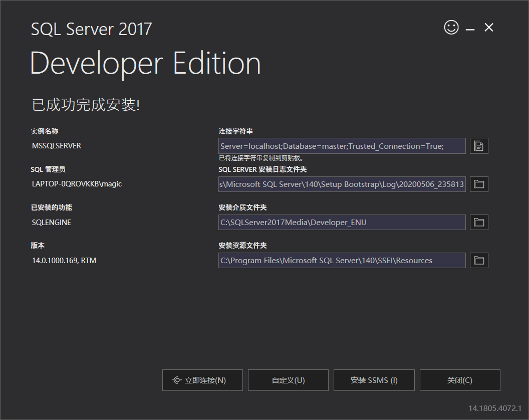Click the 关闭(C) button

(x=460, y=380)
